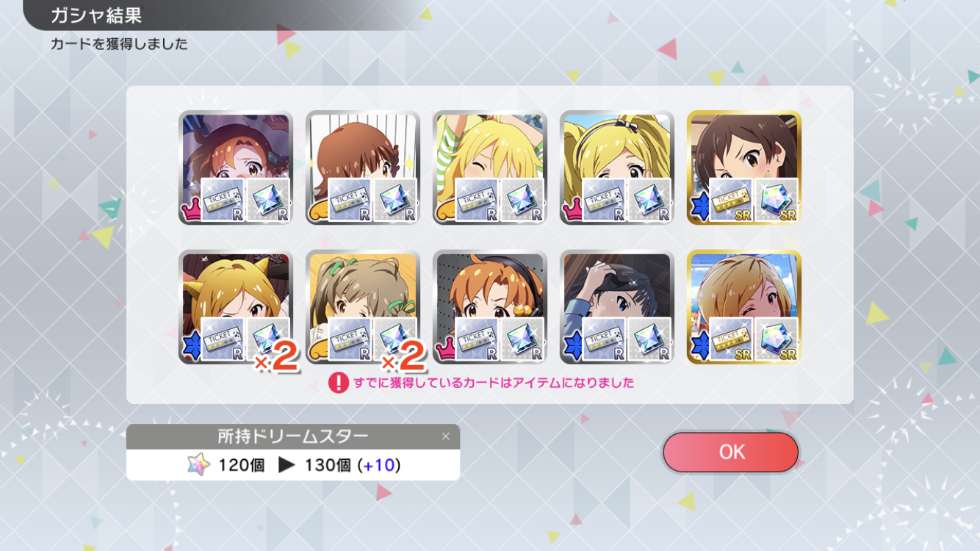Screen dimensions: 980x551
Task: Click the R ticket icon on the fox-eared card
Action: 223,339
